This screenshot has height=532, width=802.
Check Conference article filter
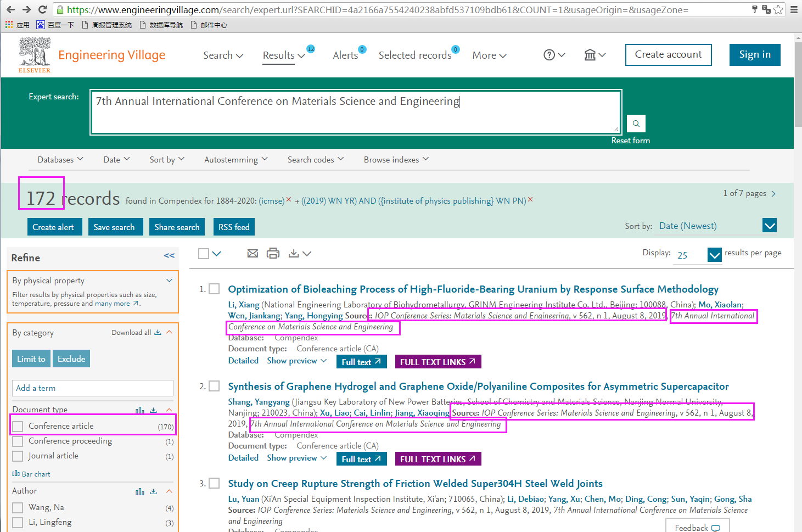[x=18, y=427]
